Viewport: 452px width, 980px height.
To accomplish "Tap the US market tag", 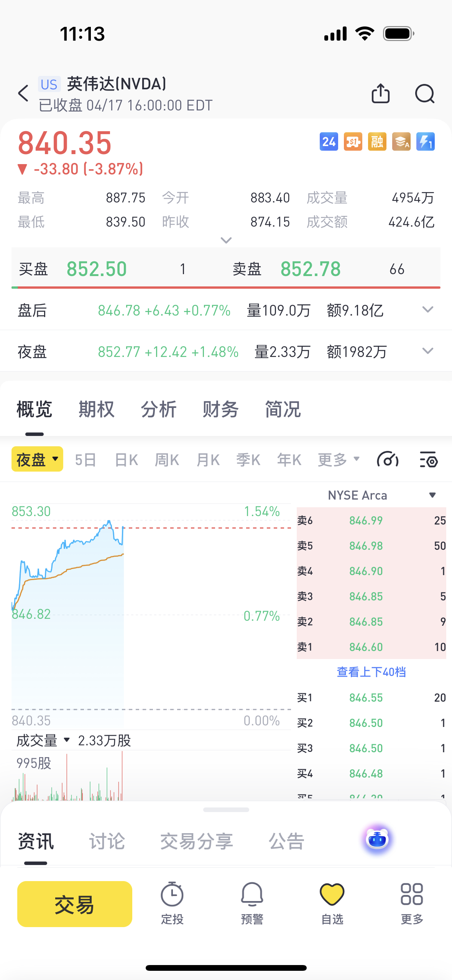I will 49,84.
